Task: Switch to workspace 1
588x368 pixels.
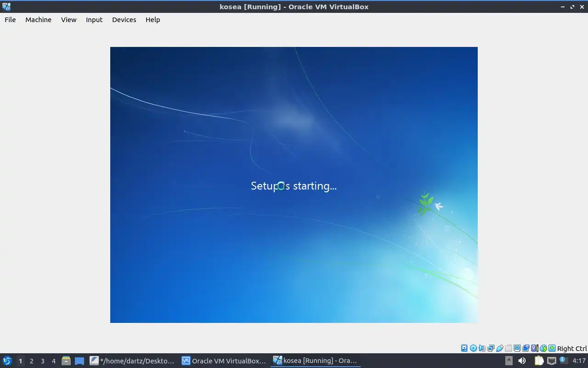Action: coord(20,361)
